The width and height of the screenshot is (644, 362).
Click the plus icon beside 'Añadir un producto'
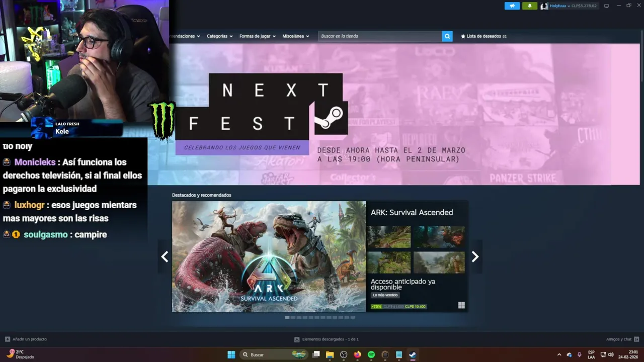(x=8, y=339)
